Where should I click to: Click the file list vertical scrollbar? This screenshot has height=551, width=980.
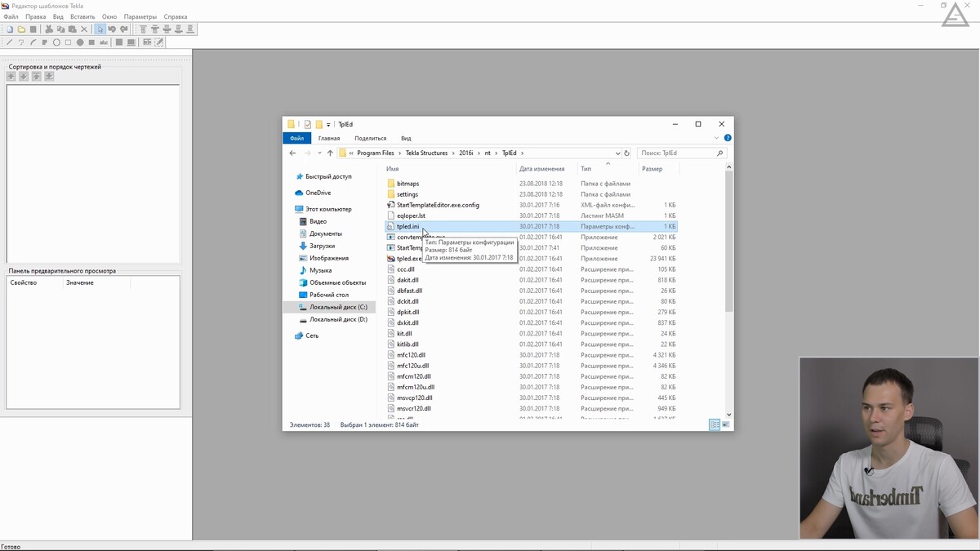728,245
